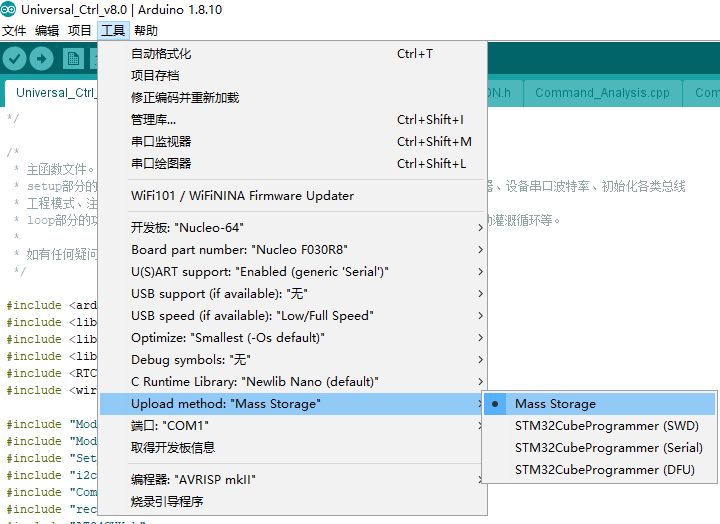Viewport: 720px width, 524px height.
Task: Choose 取得开发板信息 entry
Action: pyautogui.click(x=292, y=448)
